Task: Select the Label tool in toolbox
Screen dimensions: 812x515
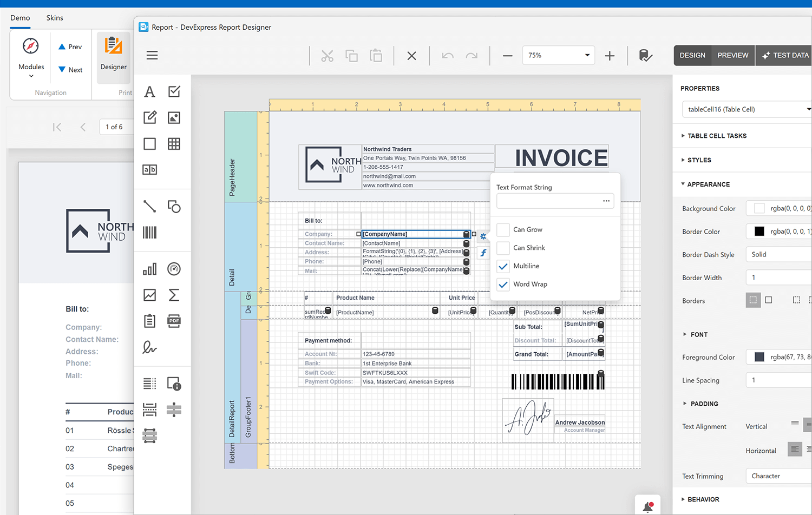Action: 150,92
